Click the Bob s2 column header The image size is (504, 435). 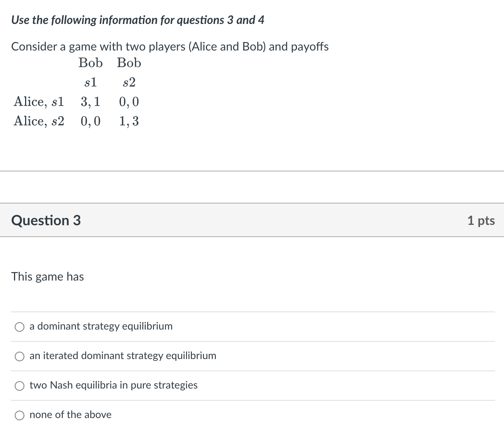click(129, 63)
